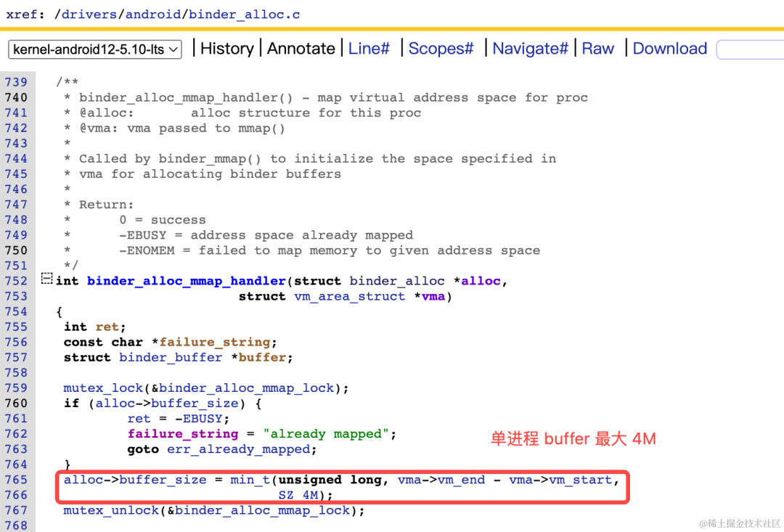
Task: Open the binder_alloc_mmap_handler function definition name
Action: (187, 281)
